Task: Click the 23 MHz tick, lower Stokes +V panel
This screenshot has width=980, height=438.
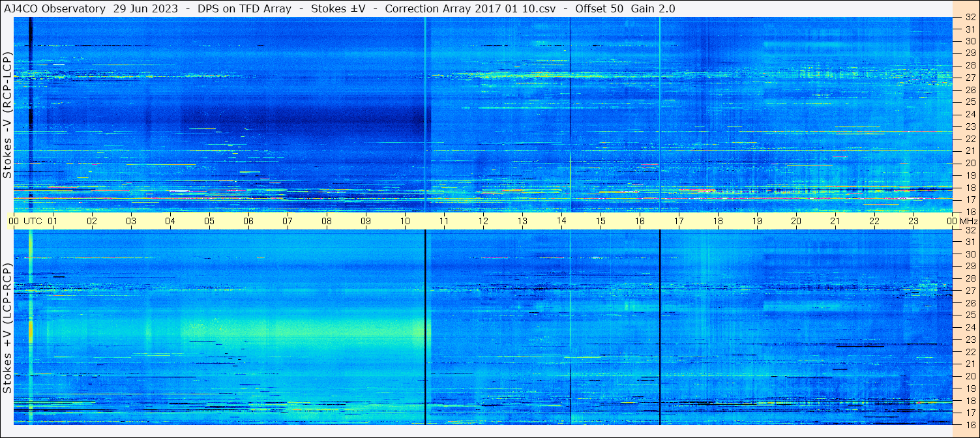Action: pos(970,339)
